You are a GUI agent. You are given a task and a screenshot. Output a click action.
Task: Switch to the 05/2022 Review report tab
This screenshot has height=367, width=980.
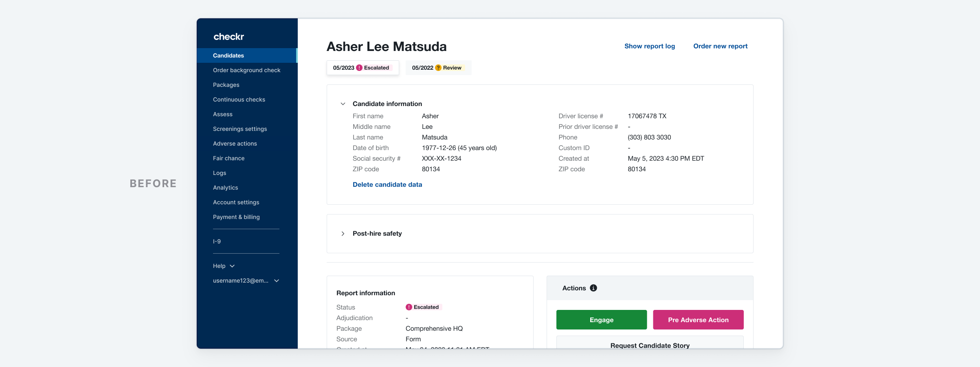(437, 68)
